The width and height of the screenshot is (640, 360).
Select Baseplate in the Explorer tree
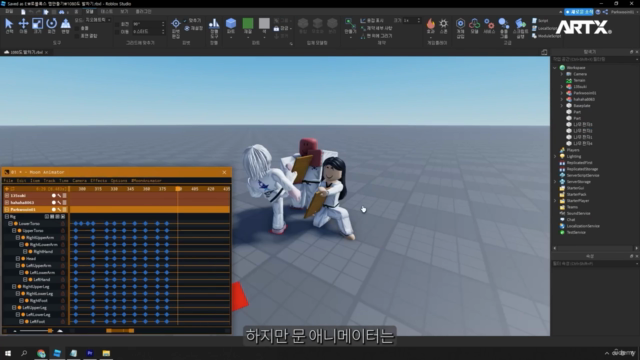(582, 106)
